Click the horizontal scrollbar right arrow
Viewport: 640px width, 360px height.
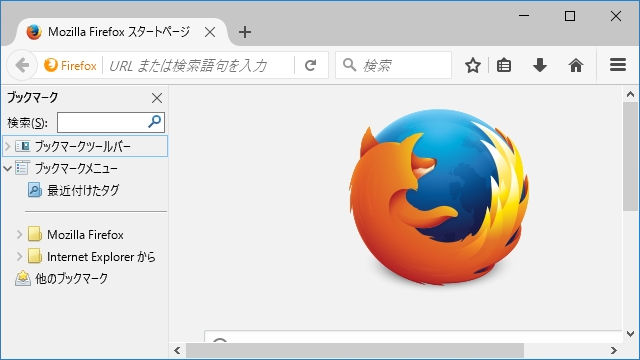click(x=613, y=351)
